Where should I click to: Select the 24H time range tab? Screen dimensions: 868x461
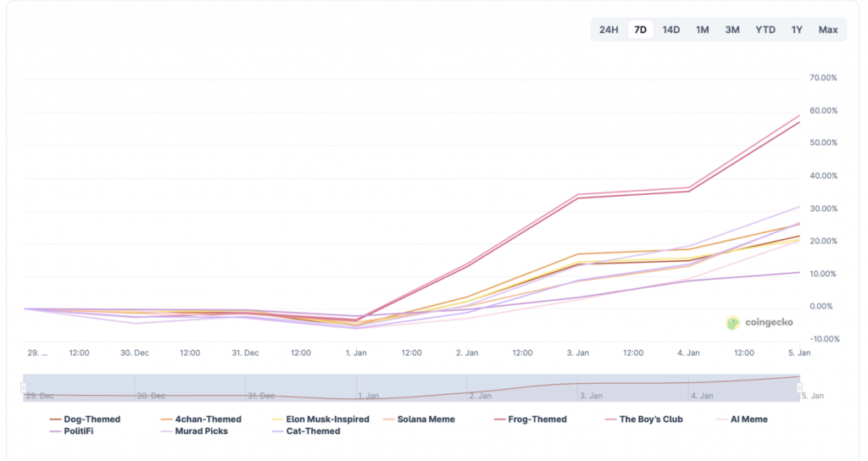point(609,30)
